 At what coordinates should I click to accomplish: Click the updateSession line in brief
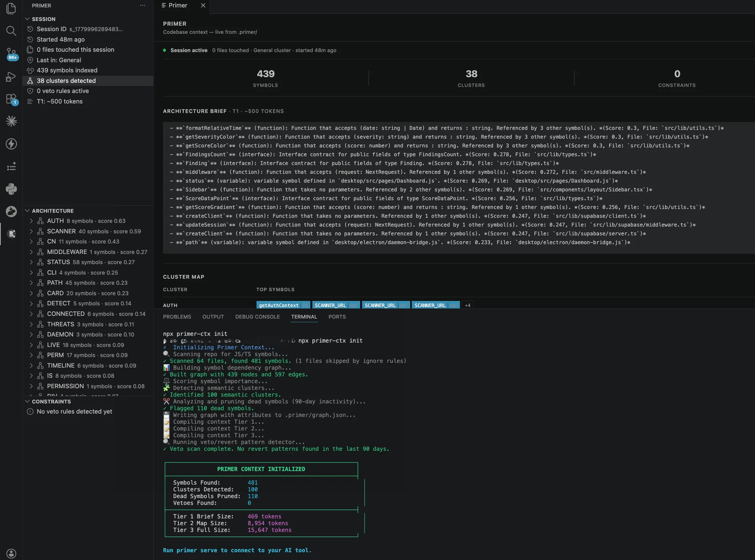coord(433,225)
